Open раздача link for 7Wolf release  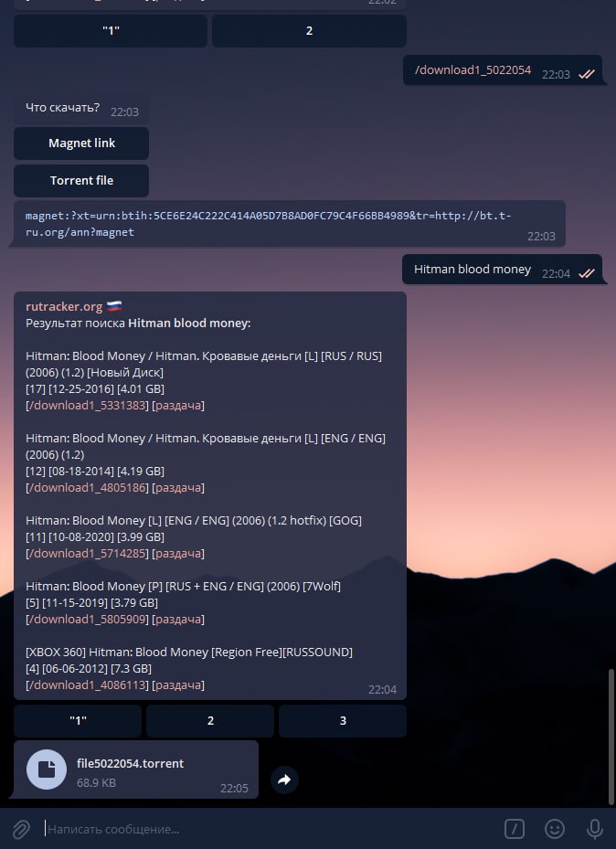(178, 619)
